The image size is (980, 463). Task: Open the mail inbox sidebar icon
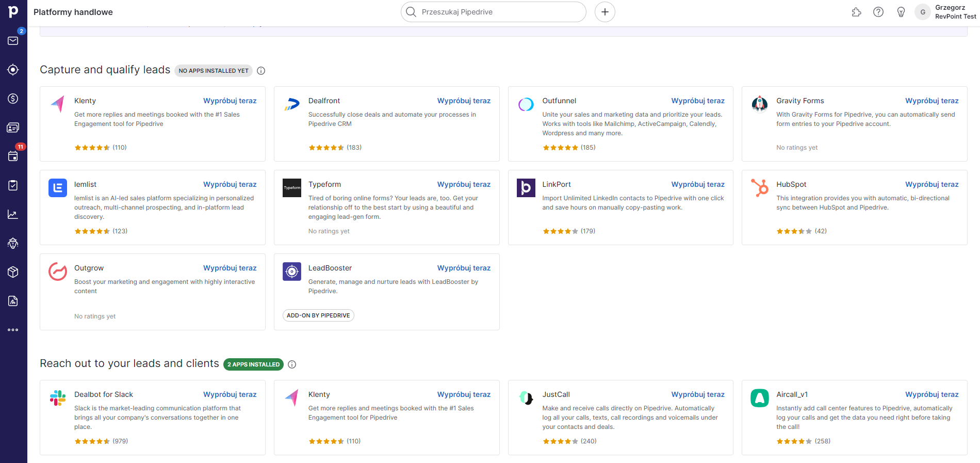13,41
